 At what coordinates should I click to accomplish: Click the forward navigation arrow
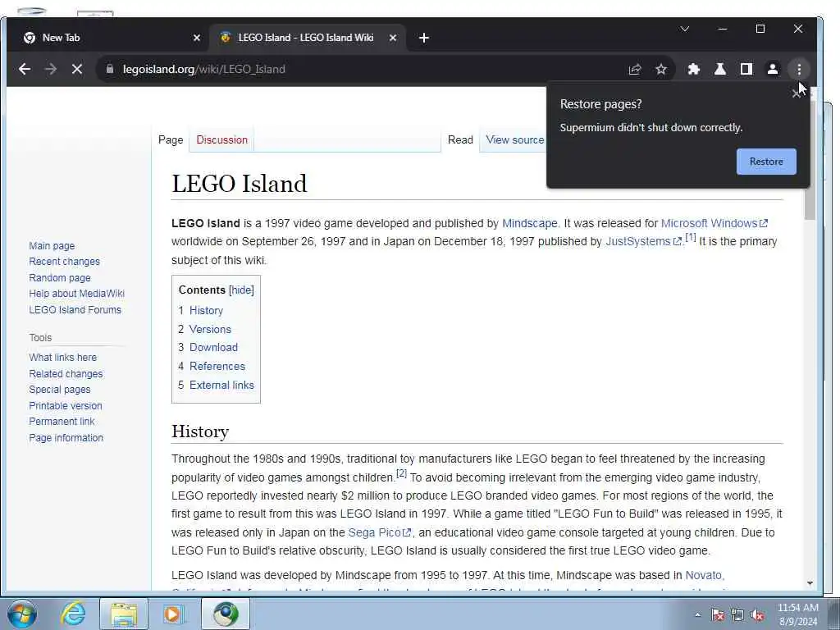pyautogui.click(x=51, y=69)
